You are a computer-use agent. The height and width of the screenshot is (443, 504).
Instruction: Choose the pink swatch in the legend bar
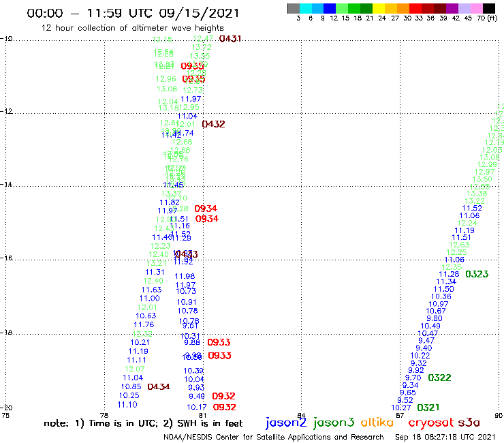(x=476, y=9)
